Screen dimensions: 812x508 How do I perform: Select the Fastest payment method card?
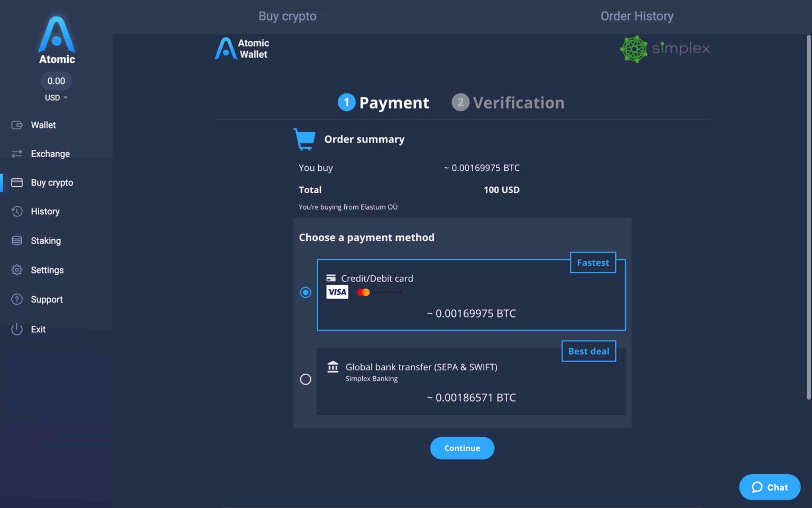click(471, 295)
